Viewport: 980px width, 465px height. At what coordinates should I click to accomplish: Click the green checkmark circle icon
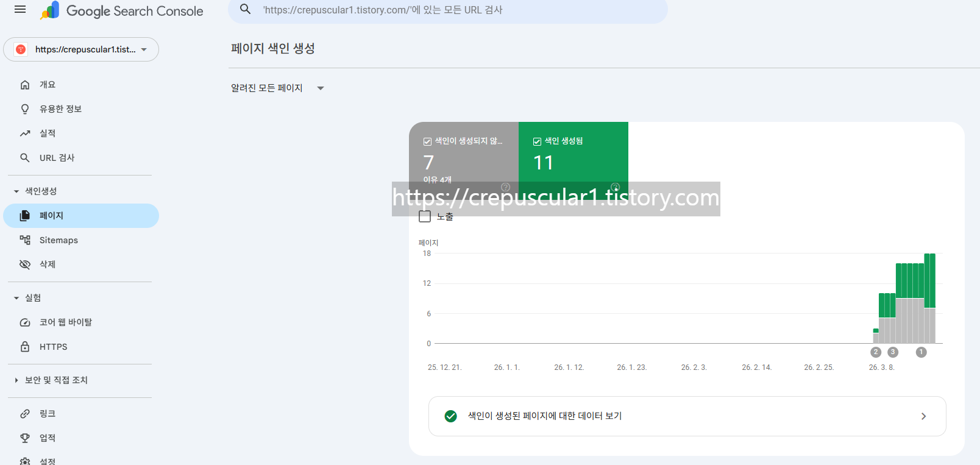(x=451, y=416)
